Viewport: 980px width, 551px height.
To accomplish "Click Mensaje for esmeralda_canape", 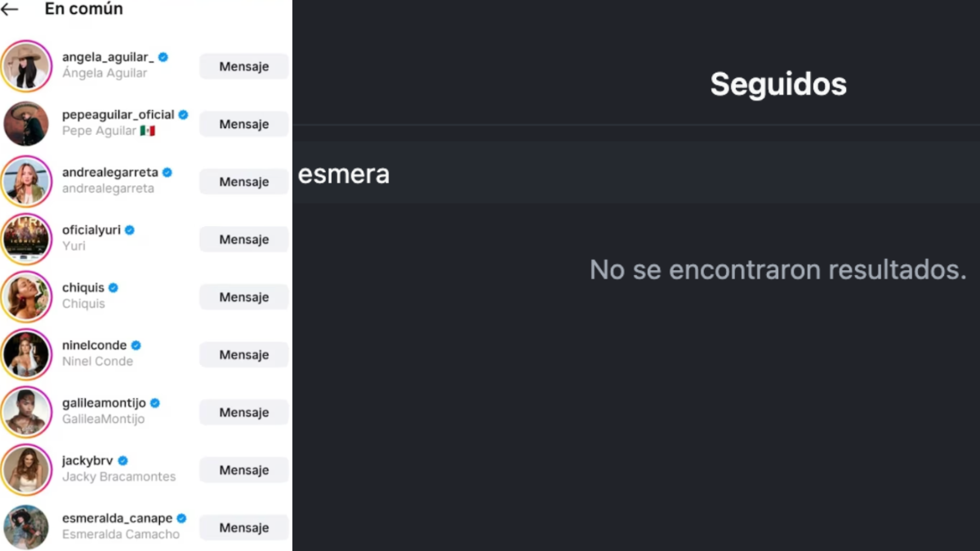I will click(244, 528).
